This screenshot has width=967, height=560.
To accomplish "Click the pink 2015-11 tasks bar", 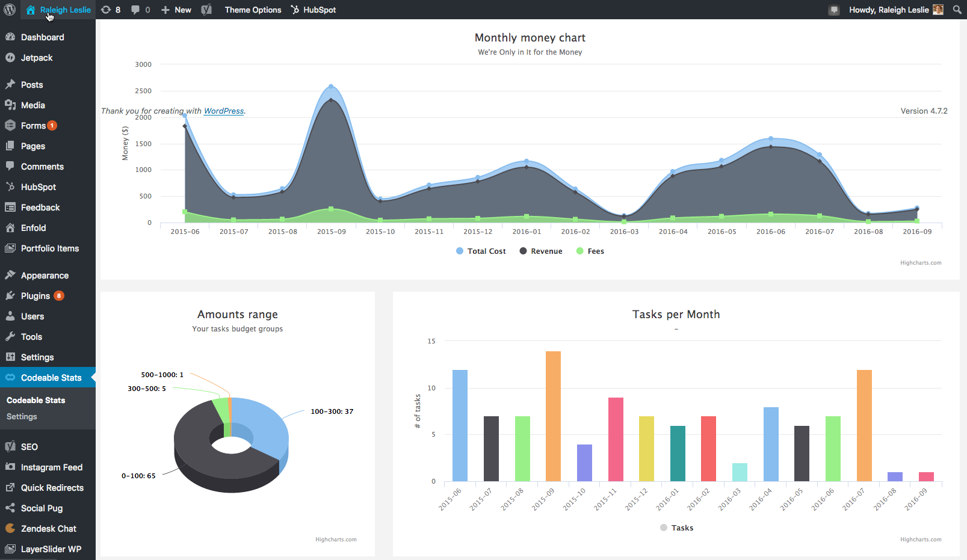I will [616, 440].
